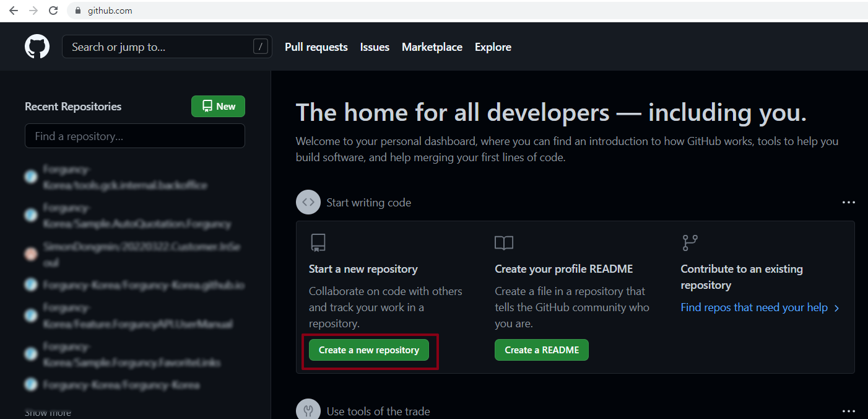Screen dimensions: 868x419
Task: Click the browser back arrow
Action: click(x=14, y=11)
